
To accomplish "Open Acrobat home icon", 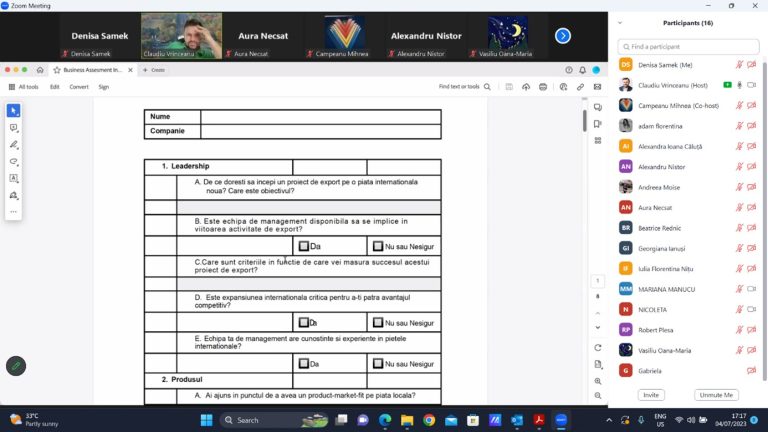I will (40, 70).
